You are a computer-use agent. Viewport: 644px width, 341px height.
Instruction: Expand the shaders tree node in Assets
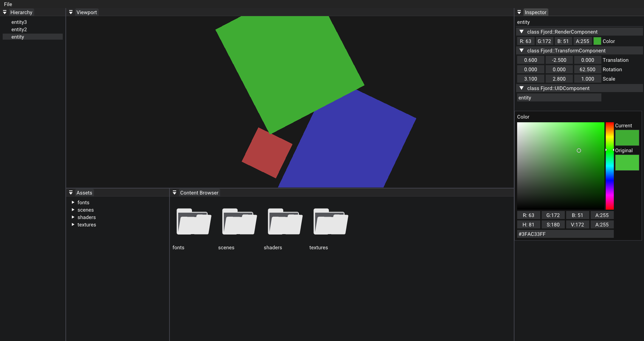coord(73,217)
